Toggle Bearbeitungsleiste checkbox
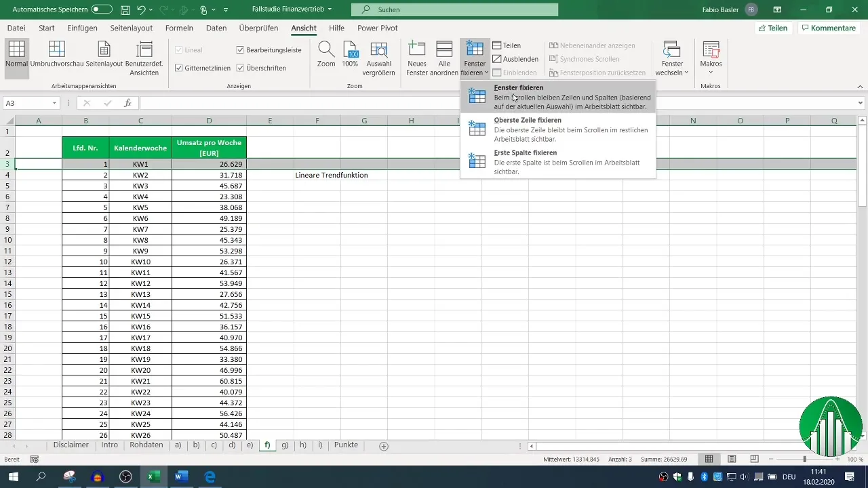 pos(240,50)
